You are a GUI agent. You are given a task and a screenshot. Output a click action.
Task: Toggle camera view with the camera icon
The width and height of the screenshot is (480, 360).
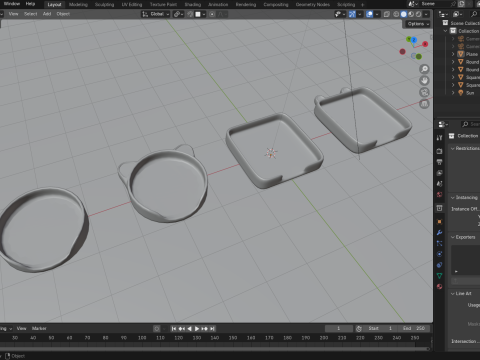point(424,92)
